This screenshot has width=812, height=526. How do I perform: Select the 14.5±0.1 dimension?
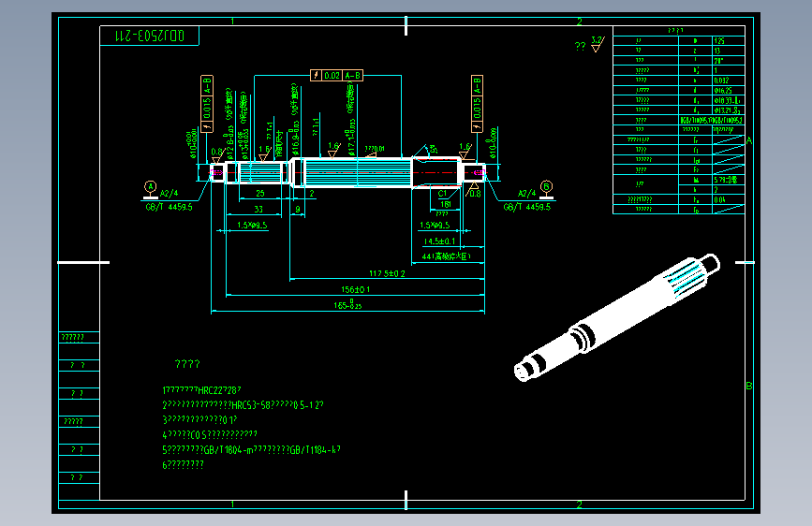[x=439, y=241]
